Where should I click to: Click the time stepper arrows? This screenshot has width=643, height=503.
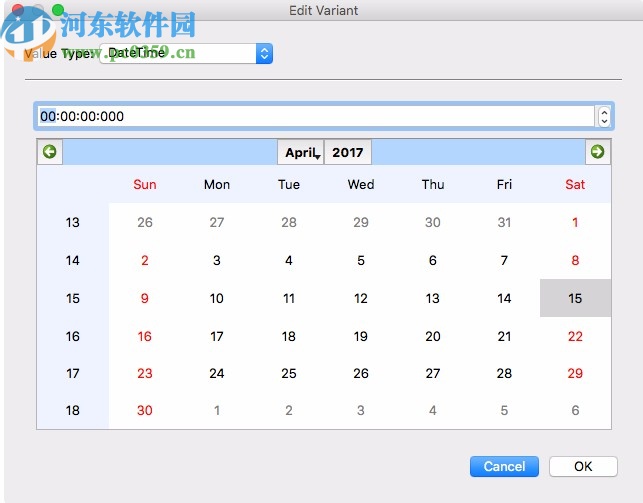click(x=604, y=116)
